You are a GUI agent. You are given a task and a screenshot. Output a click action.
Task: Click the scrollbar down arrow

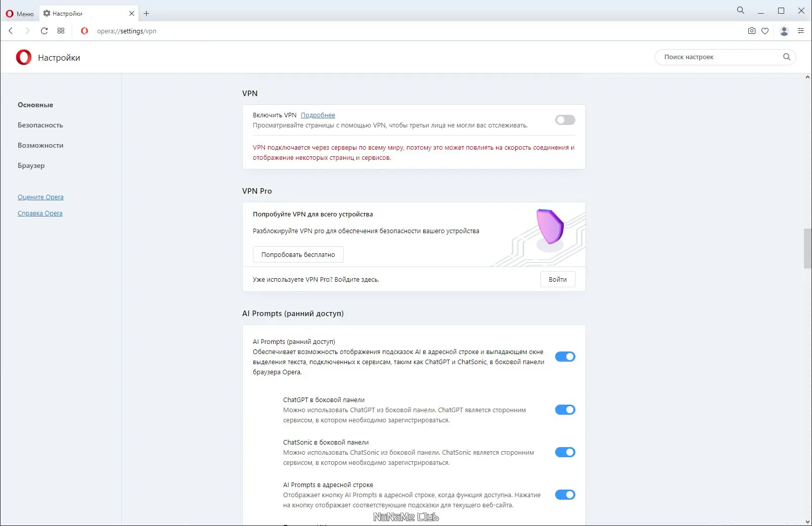(807, 521)
